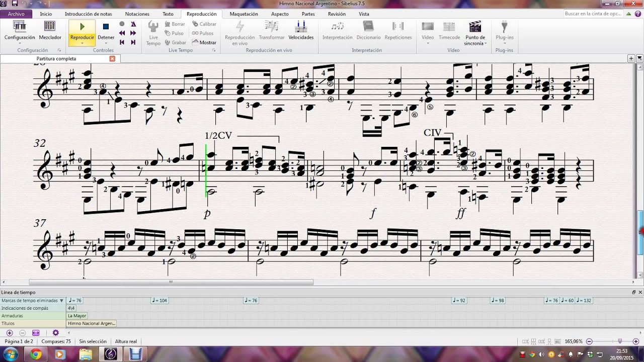This screenshot has height=362, width=644.
Task: Jump the playback line to the start
Action: click(x=122, y=42)
